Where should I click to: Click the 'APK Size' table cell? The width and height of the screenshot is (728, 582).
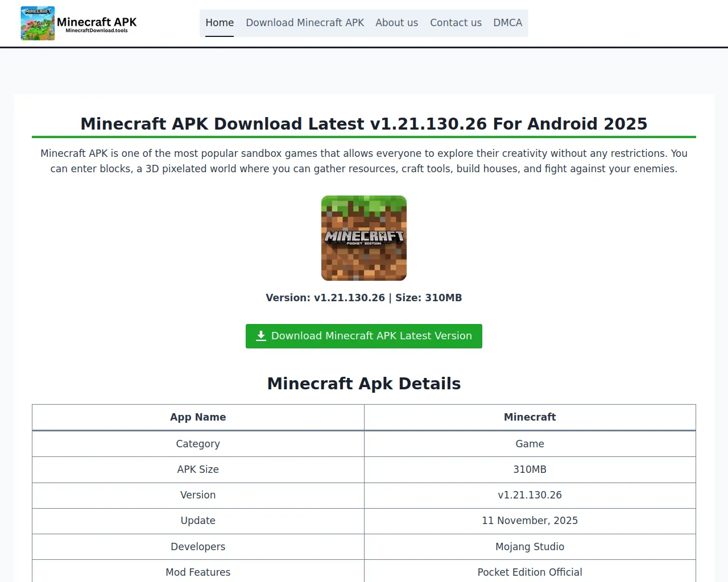(x=198, y=469)
